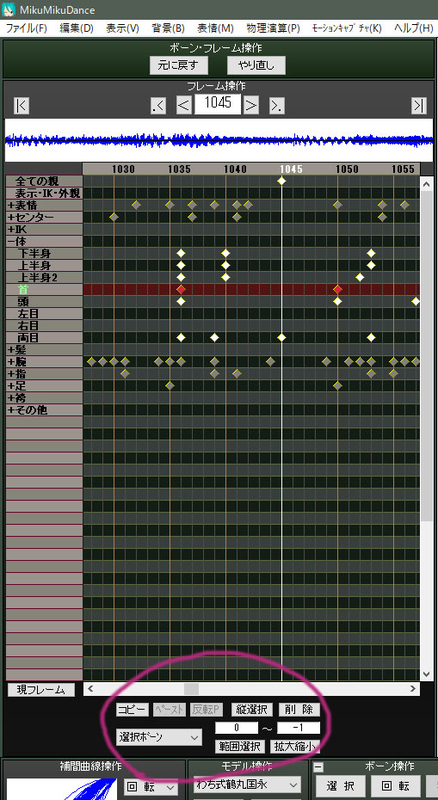Open the 物理演算(P) menu
This screenshot has width=438, height=800.
(x=273, y=28)
